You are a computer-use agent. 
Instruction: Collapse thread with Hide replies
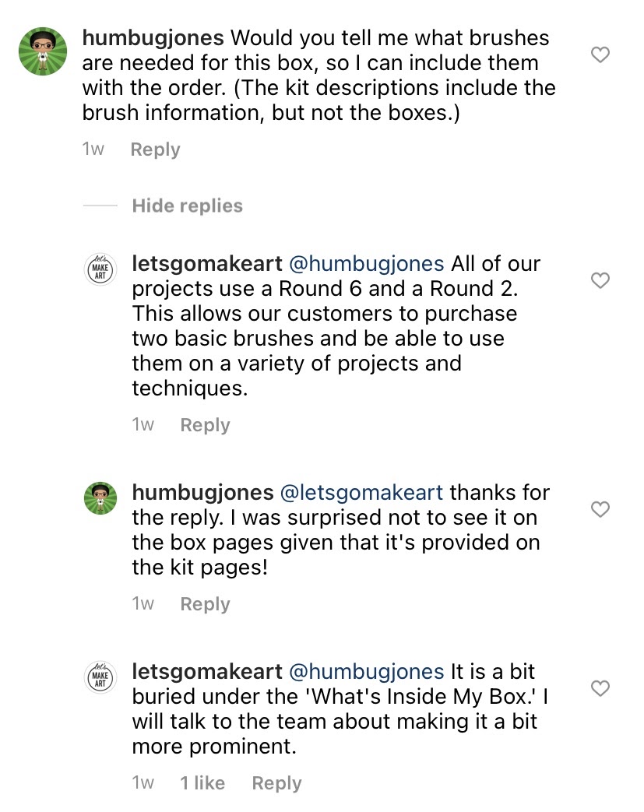(x=187, y=206)
